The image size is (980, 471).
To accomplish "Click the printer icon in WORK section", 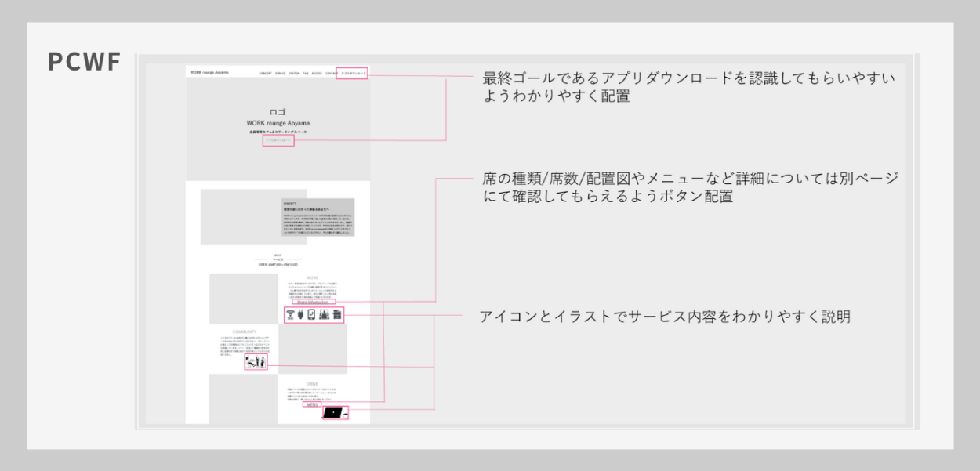I will [337, 315].
